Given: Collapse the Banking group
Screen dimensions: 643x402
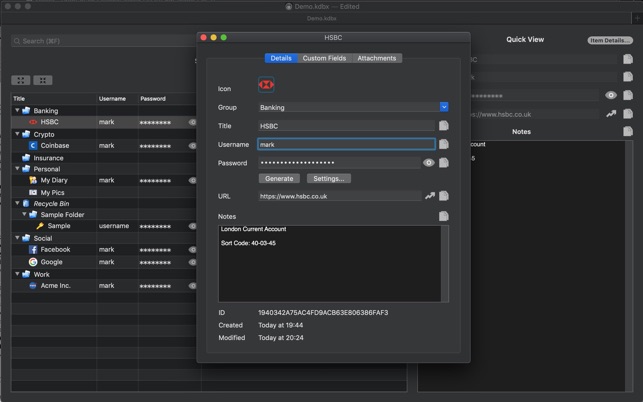Looking at the screenshot, I should pyautogui.click(x=17, y=110).
